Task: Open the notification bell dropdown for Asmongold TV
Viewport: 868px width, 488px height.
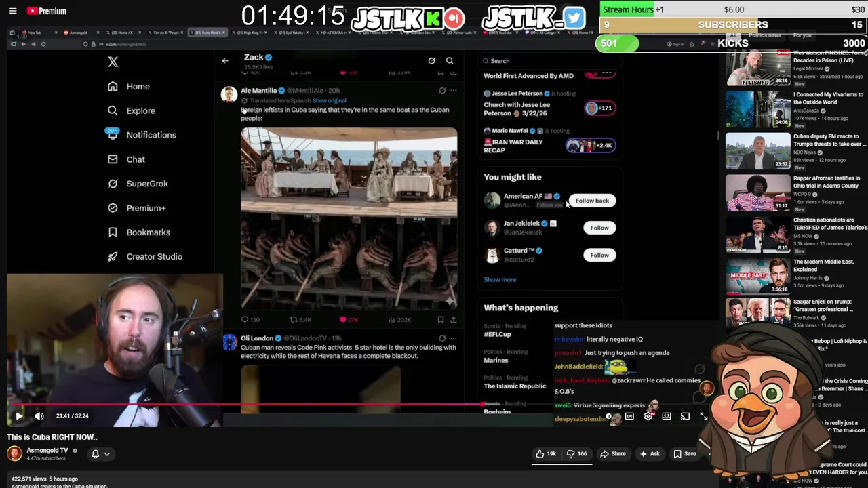Action: (100, 454)
